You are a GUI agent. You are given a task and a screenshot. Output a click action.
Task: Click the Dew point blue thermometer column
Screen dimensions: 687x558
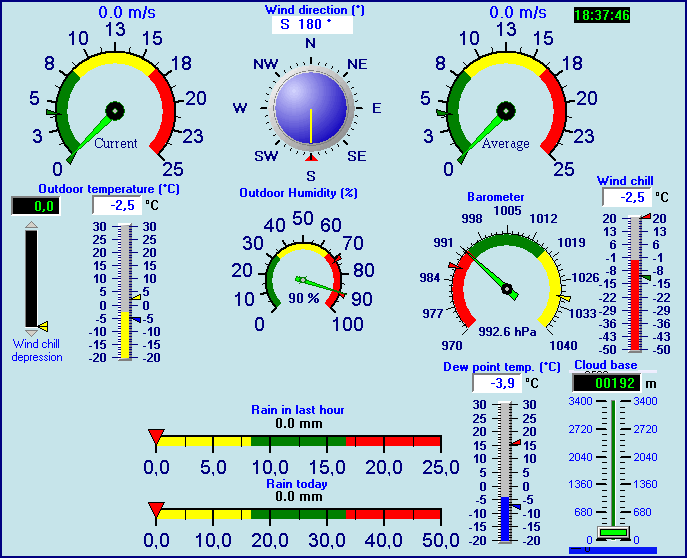coord(506,472)
